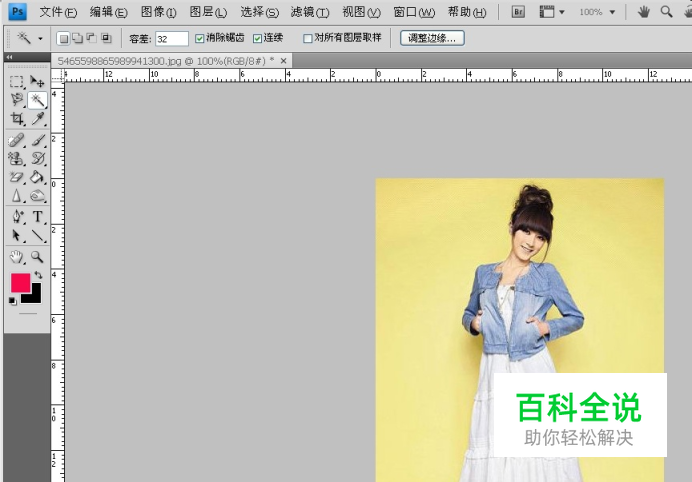The height and width of the screenshot is (482, 692).
Task: Open the 帮助(H) menu
Action: 467,12
